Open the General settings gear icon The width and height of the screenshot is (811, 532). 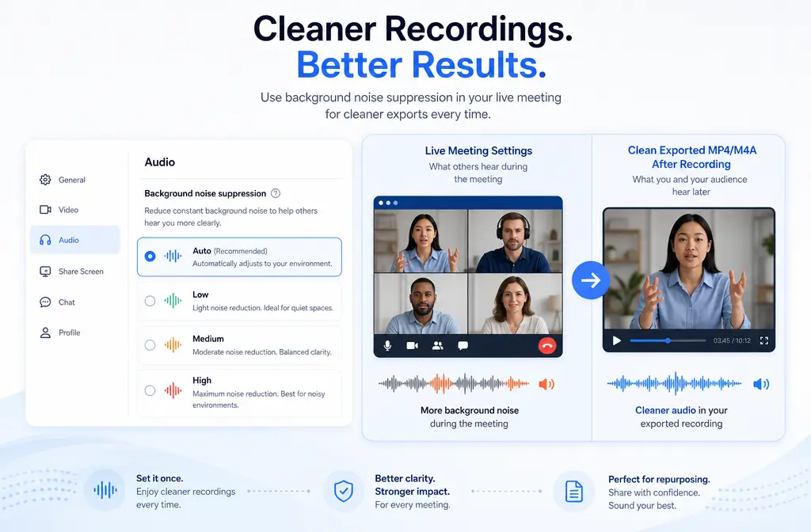(x=45, y=180)
